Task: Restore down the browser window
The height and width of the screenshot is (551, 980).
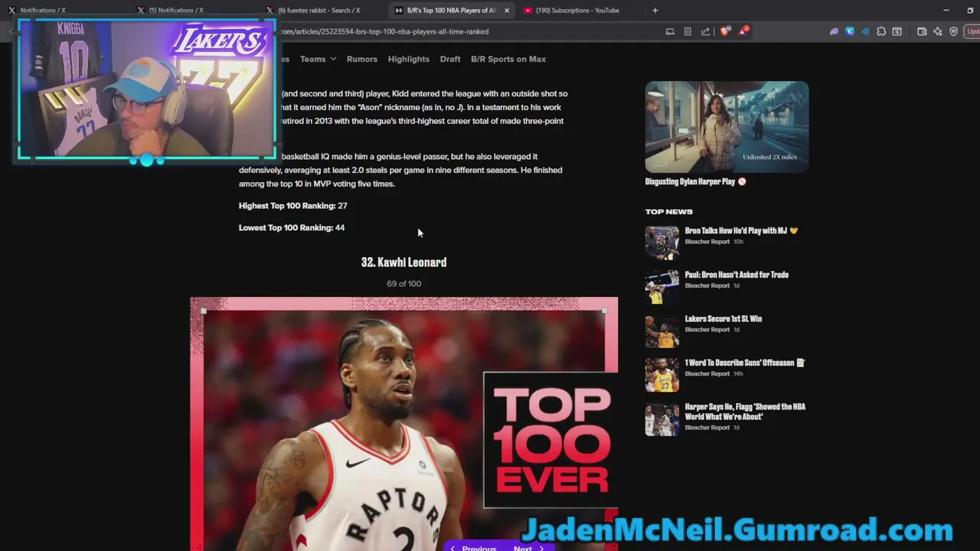Action: pos(970,10)
